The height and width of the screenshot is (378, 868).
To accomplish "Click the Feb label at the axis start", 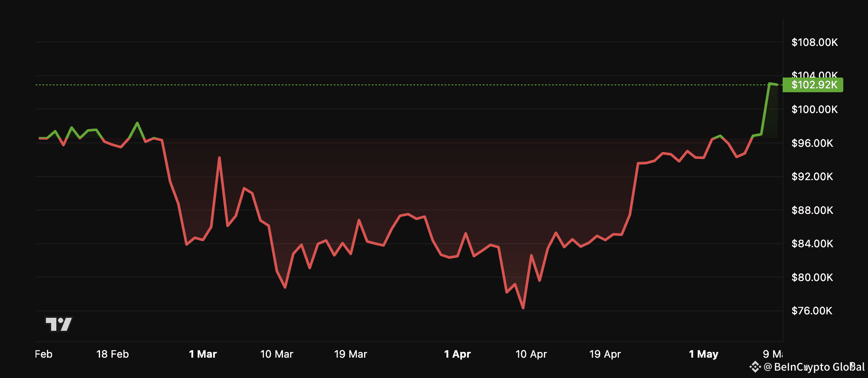I will pos(44,354).
